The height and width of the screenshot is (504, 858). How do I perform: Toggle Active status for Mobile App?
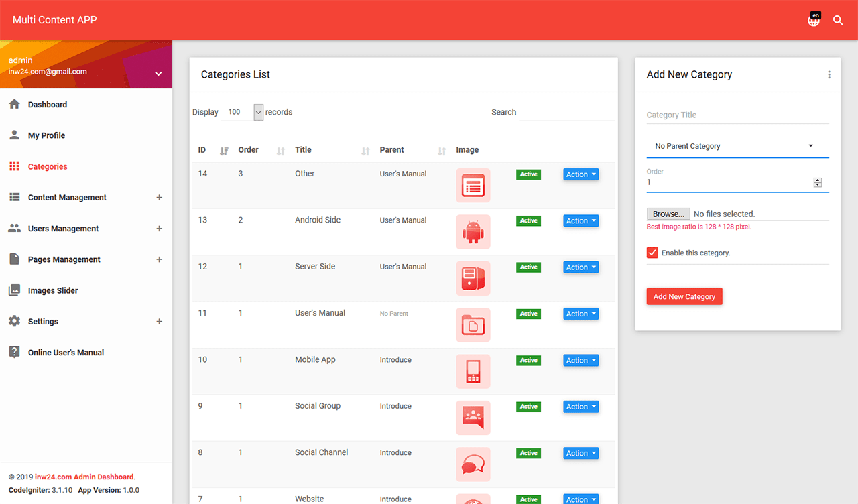tap(528, 360)
